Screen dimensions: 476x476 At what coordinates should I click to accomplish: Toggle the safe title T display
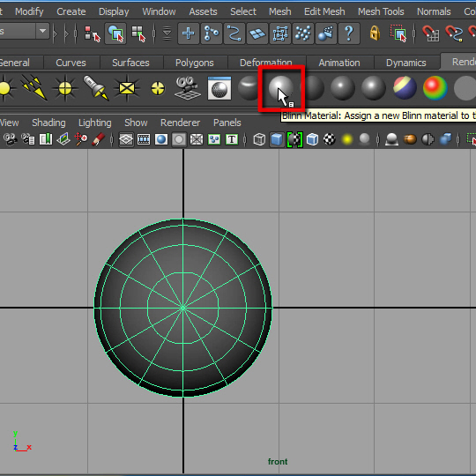pos(232,139)
